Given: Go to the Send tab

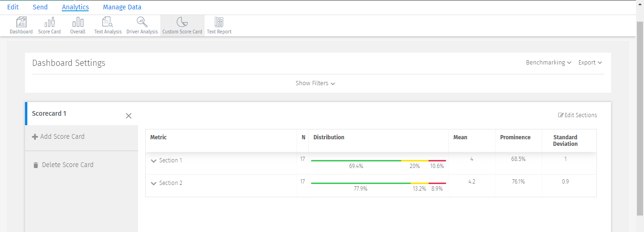Looking at the screenshot, I should pos(40,7).
